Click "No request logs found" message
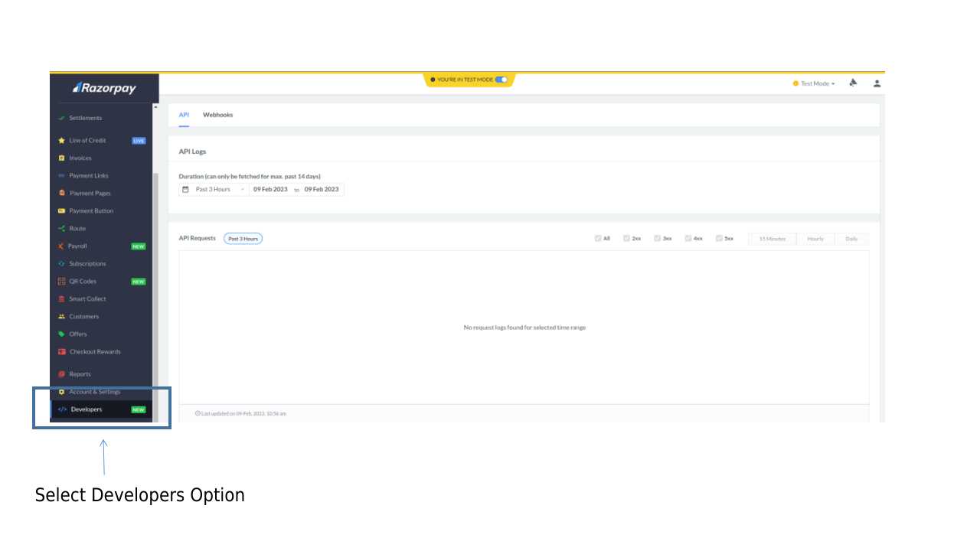The width and height of the screenshot is (980, 551). [524, 328]
